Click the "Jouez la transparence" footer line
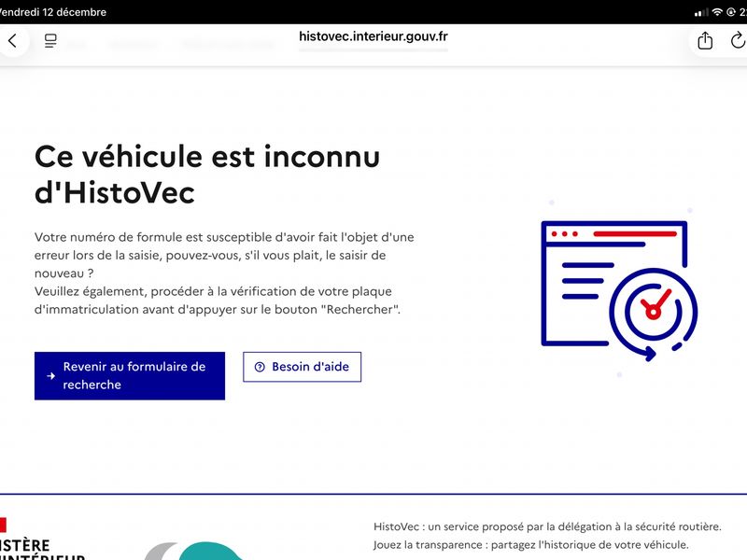The image size is (747, 560). pos(530,545)
